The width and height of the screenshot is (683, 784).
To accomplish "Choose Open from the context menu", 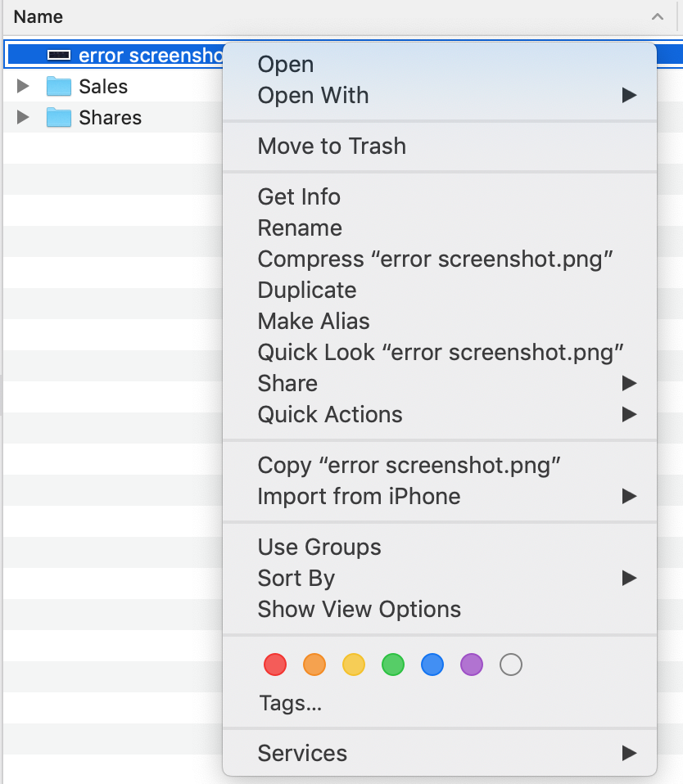I will (x=439, y=65).
